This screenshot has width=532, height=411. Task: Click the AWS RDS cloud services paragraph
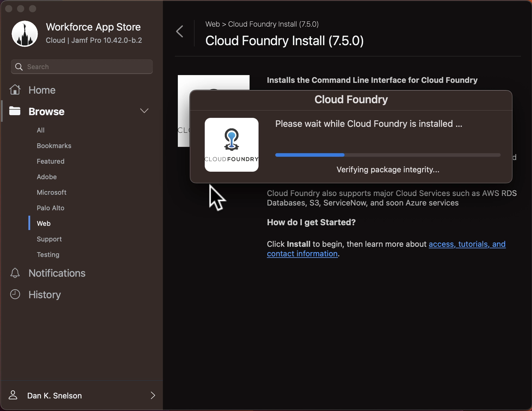pos(392,198)
